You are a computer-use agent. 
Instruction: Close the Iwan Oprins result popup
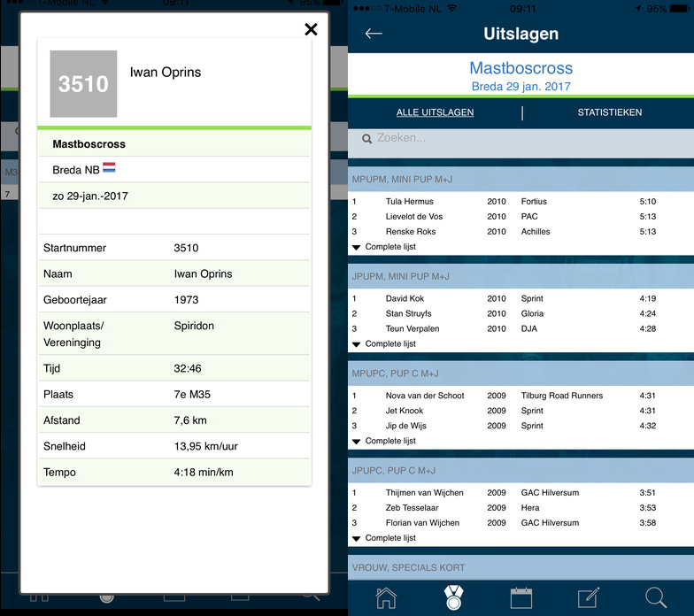pos(311,29)
